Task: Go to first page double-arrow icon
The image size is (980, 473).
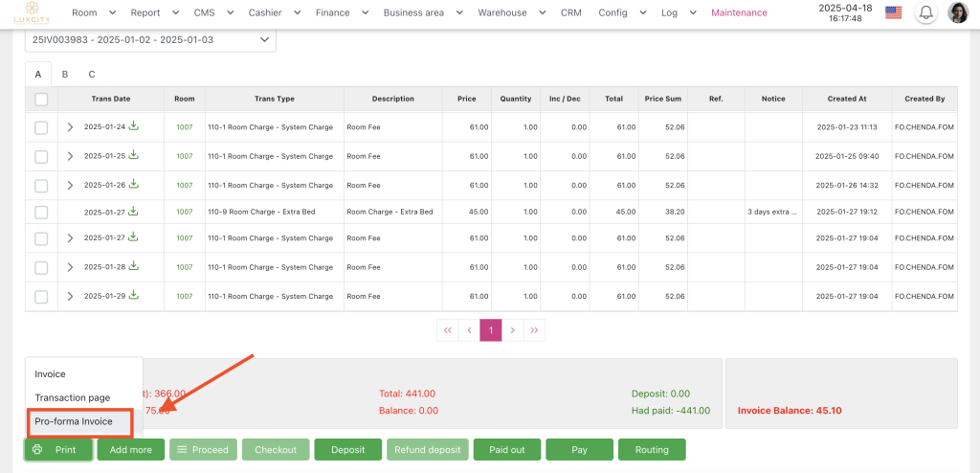Action: click(x=447, y=330)
